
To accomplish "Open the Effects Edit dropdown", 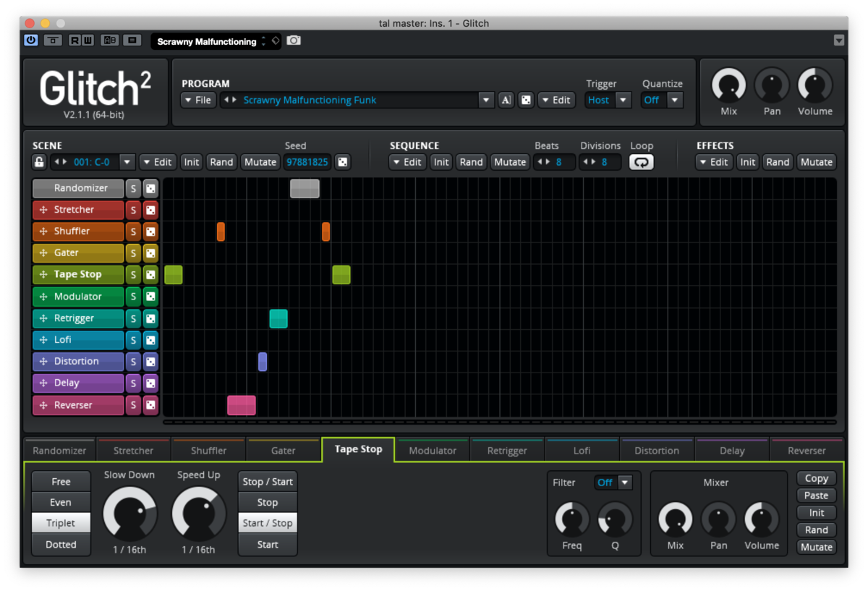I will 714,162.
